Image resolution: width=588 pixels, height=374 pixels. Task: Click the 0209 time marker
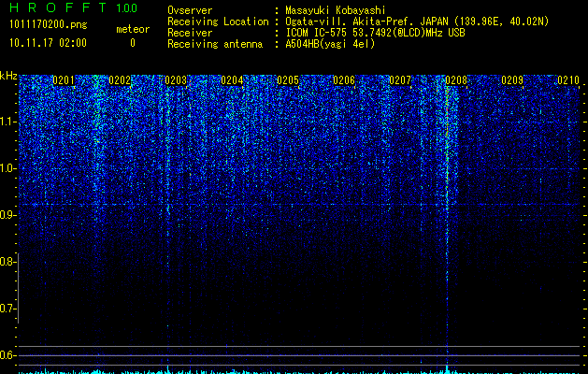click(x=512, y=80)
